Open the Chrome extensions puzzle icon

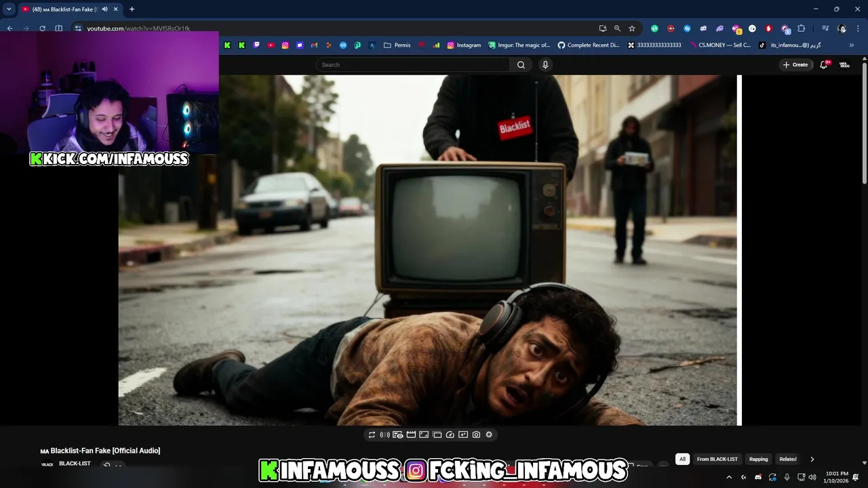(802, 28)
